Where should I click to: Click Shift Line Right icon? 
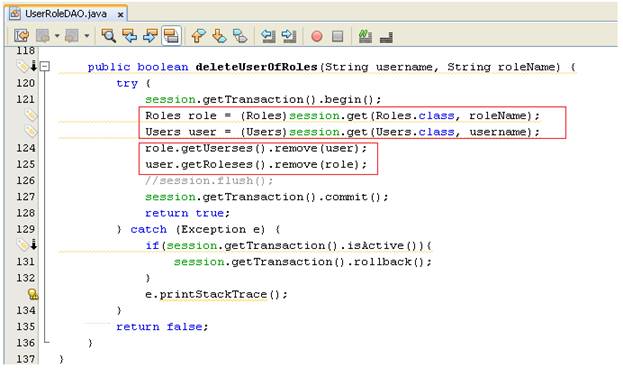tap(289, 36)
